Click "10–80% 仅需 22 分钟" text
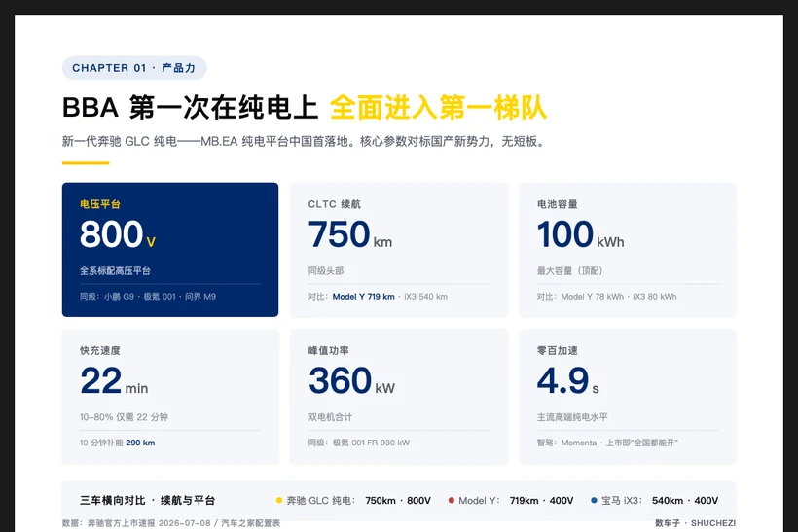The image size is (798, 532). [124, 417]
